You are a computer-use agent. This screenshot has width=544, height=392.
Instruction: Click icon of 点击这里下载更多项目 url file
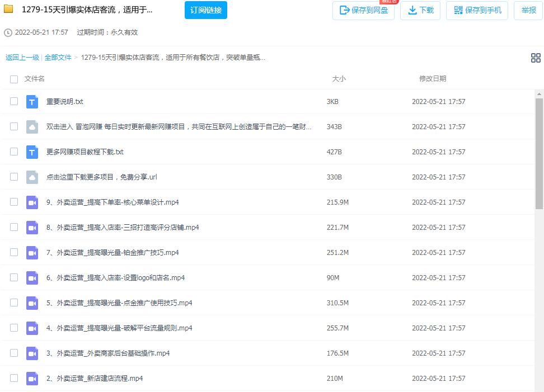click(x=32, y=177)
